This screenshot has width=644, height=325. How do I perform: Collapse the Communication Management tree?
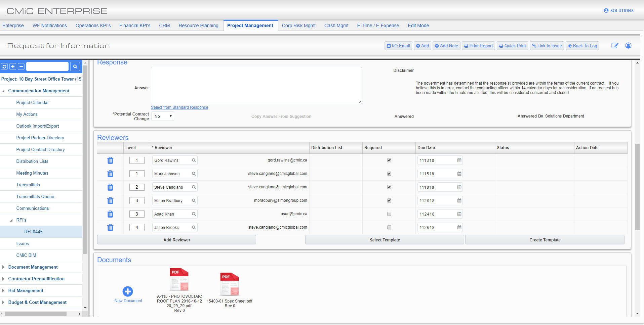click(x=3, y=91)
